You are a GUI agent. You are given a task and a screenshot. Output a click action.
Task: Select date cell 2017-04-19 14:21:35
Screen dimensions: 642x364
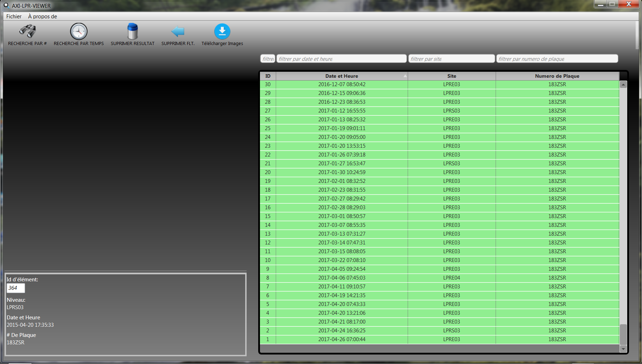pyautogui.click(x=342, y=295)
